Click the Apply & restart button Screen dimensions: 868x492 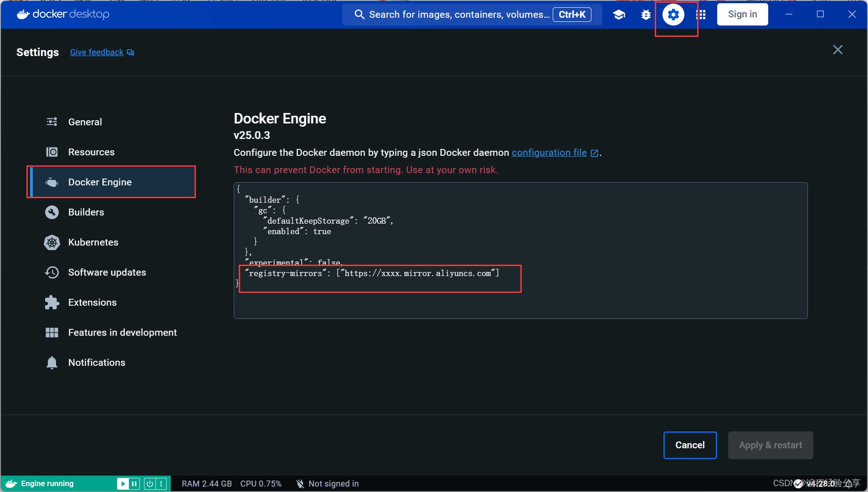pos(770,445)
